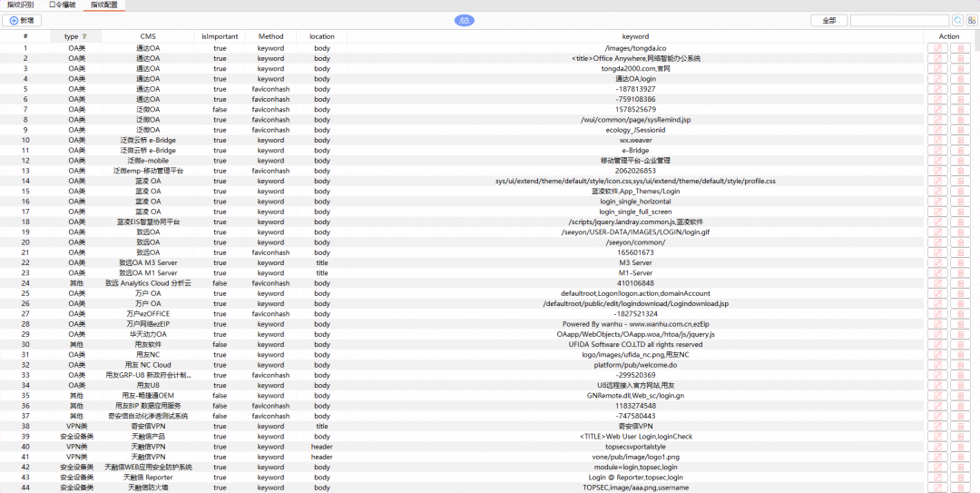Select CMS cell '致远 Analytics Cloud 分析云'
The image size is (980, 493).
tap(148, 283)
